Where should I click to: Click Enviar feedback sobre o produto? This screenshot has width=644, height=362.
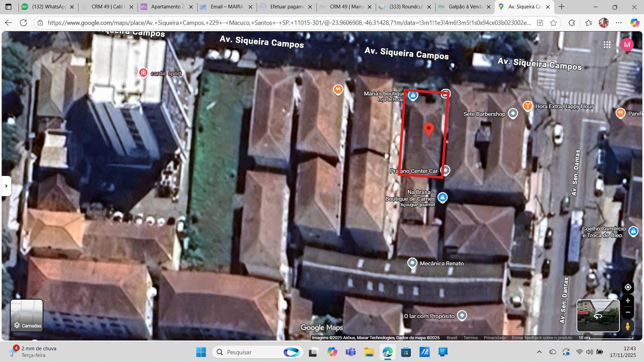(542, 338)
